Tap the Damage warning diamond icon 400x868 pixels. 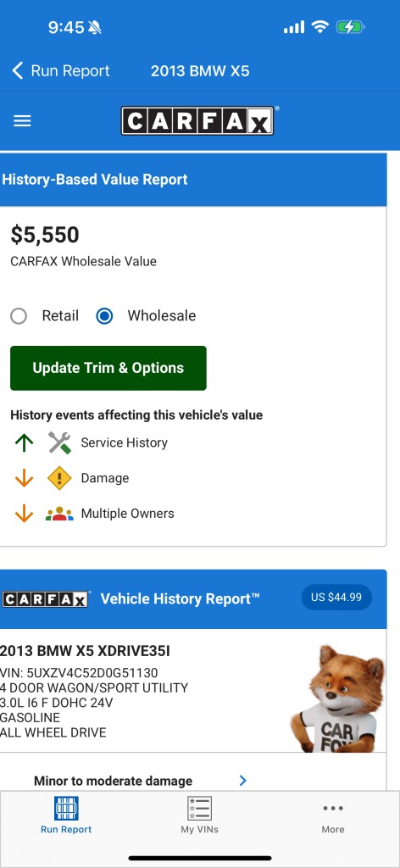pos(59,478)
